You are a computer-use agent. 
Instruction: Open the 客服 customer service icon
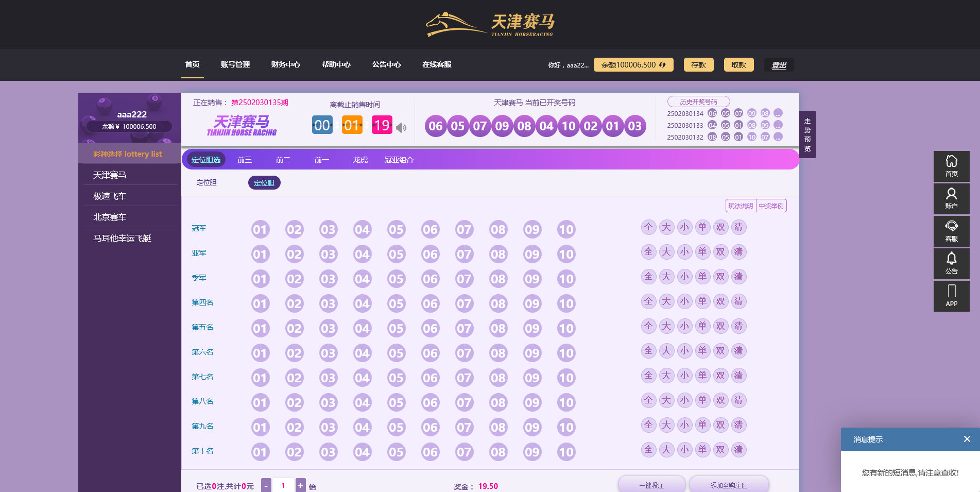click(x=951, y=231)
